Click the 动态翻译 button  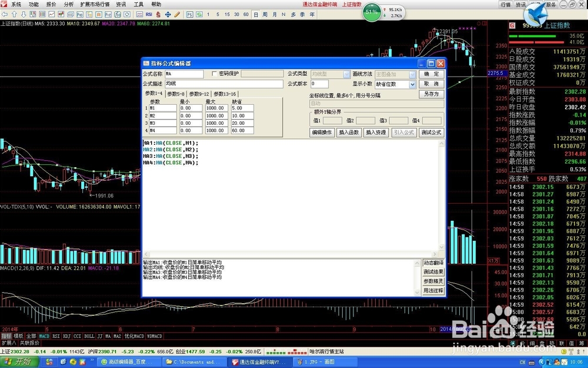pyautogui.click(x=433, y=263)
